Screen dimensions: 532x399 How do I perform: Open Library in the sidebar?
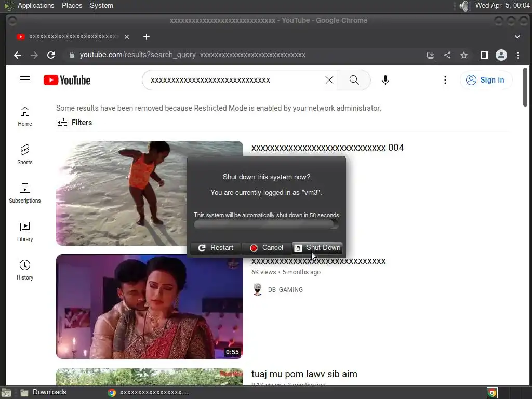click(x=25, y=231)
